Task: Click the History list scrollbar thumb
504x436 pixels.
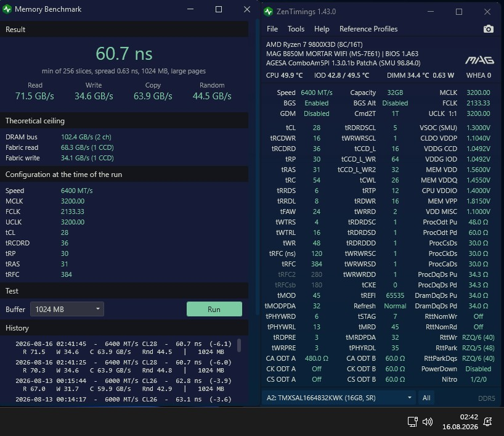Action: point(239,345)
